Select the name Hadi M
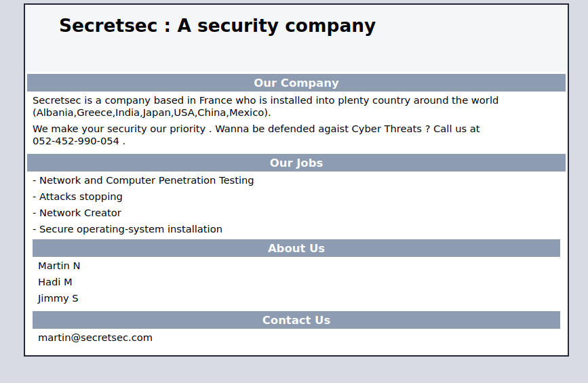The width and height of the screenshot is (588, 383). [55, 282]
